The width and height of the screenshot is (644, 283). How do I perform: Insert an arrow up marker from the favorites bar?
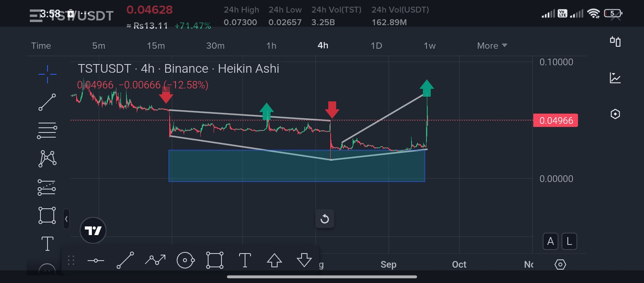274,260
